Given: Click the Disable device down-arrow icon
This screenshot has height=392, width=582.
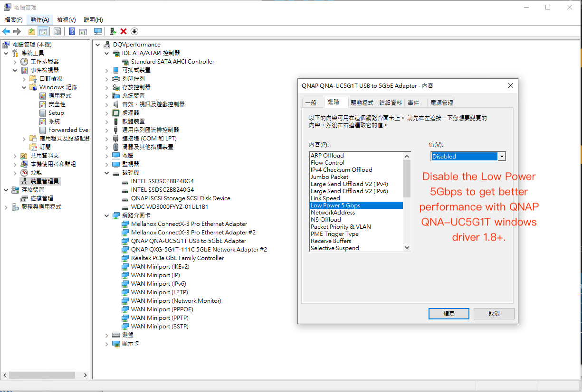Looking at the screenshot, I should pos(134,31).
